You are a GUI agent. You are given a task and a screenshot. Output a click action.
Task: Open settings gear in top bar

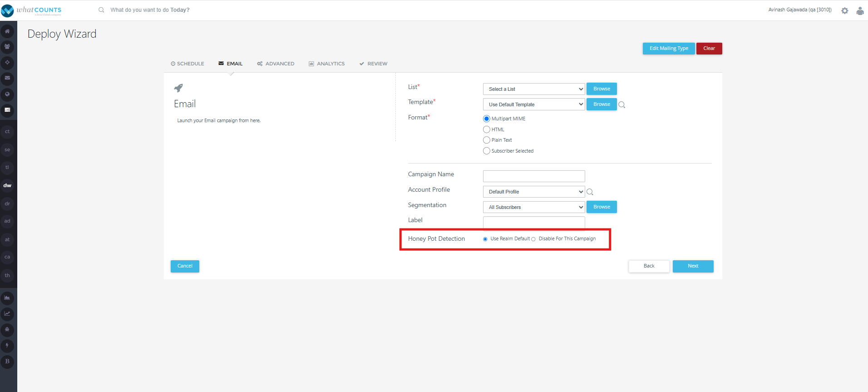tap(844, 10)
